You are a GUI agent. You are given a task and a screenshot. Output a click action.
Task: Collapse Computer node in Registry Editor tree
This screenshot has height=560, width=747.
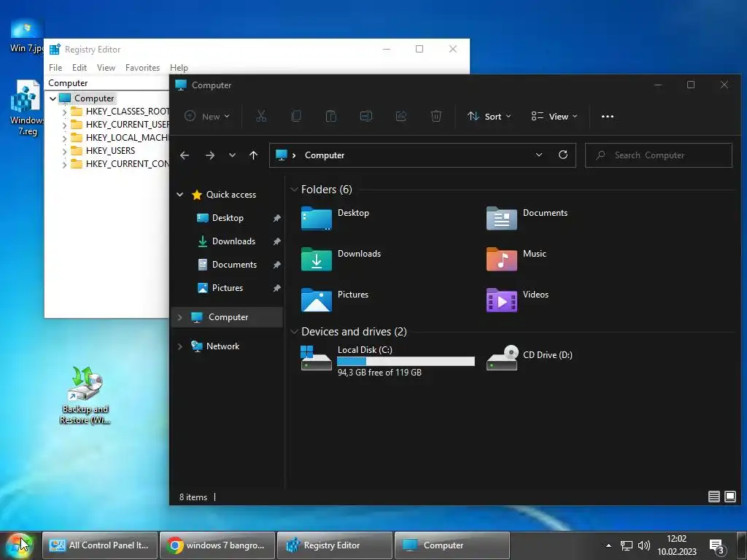tap(53, 98)
